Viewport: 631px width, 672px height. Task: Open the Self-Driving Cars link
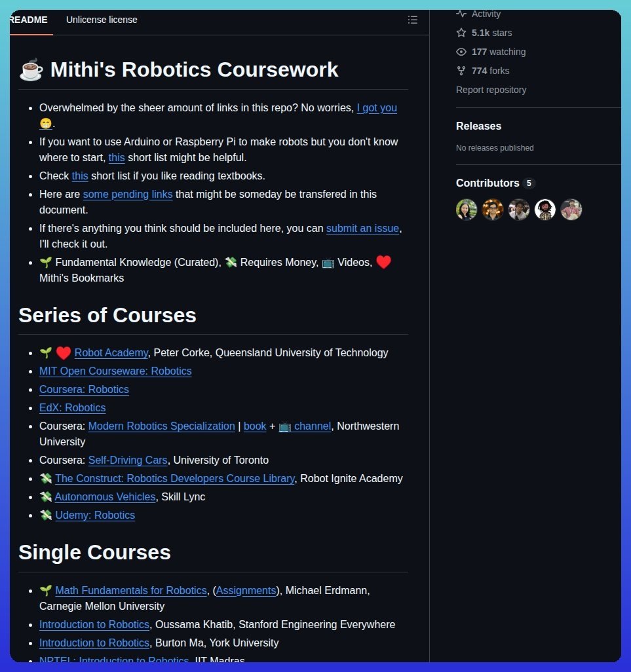tap(128, 460)
